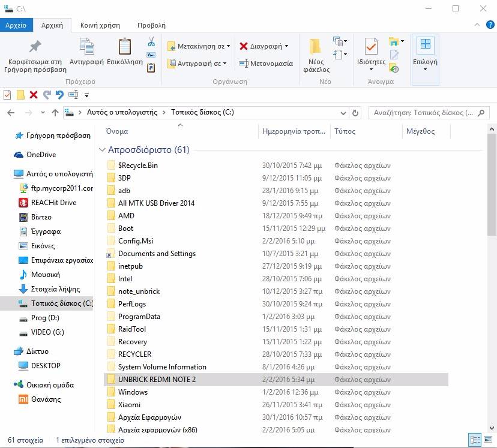Image resolution: width=497 pixels, height=448 pixels.
Task: Expand the Επιλογή (Select) dropdown
Action: [425, 69]
